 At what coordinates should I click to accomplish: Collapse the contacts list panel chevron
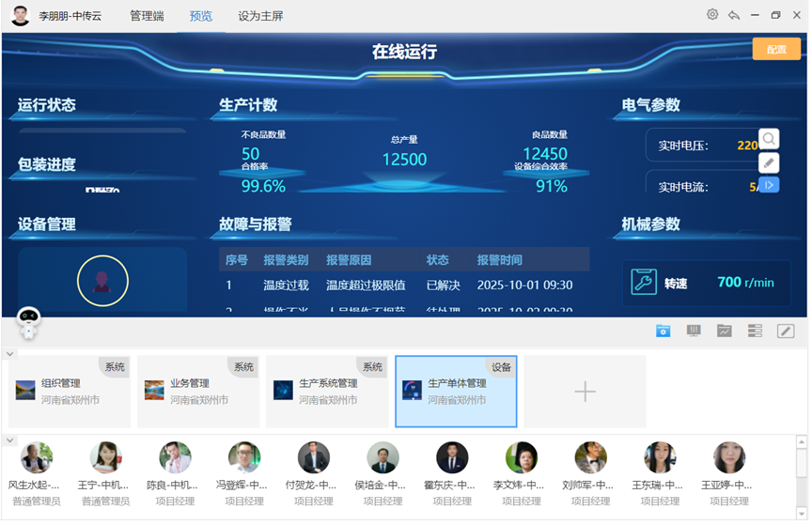10,440
